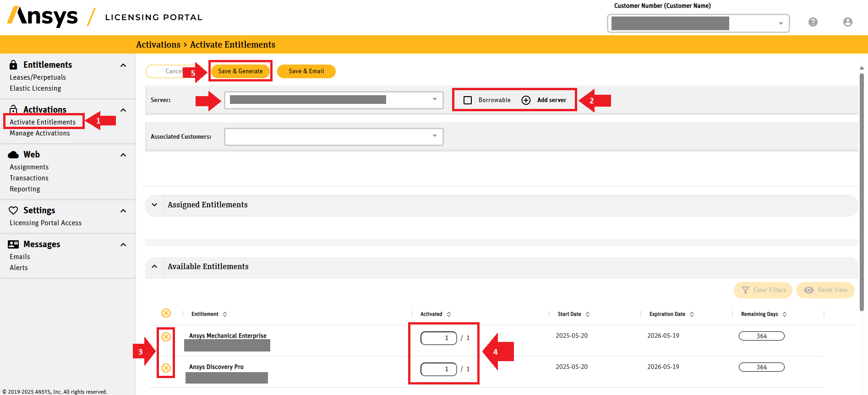Click the Settings heart icon

(x=13, y=210)
